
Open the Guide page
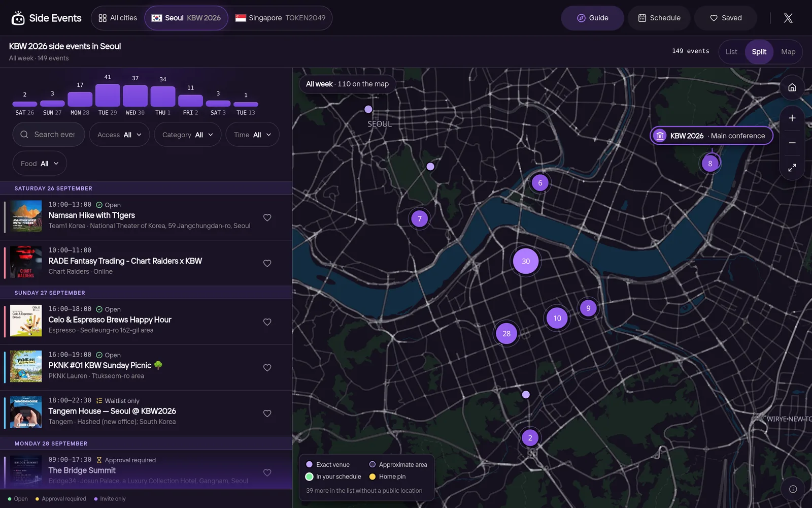(x=592, y=18)
